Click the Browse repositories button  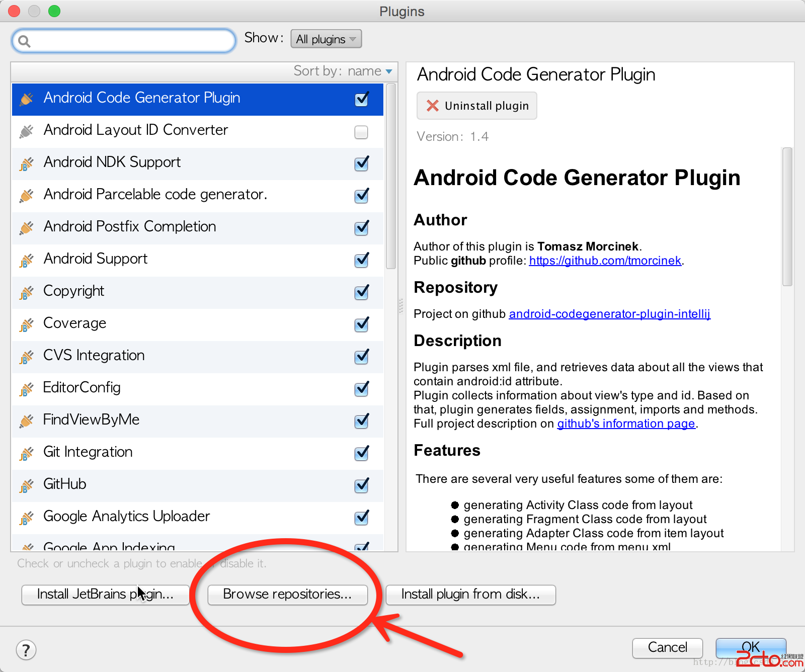tap(287, 595)
